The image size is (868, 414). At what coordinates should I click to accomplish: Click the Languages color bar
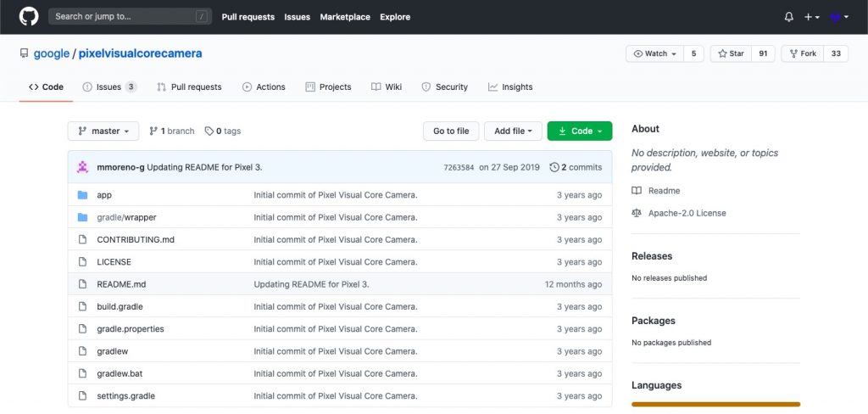715,405
